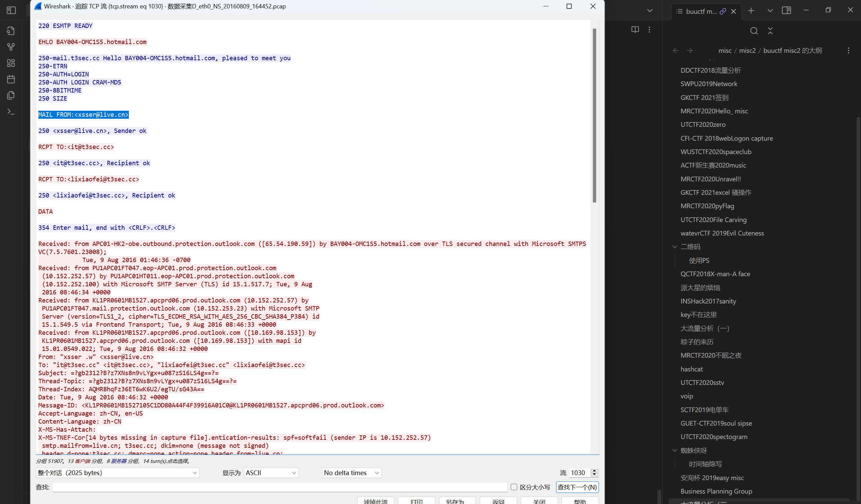
Task: Add a new tab with the plus icon
Action: pyautogui.click(x=751, y=11)
